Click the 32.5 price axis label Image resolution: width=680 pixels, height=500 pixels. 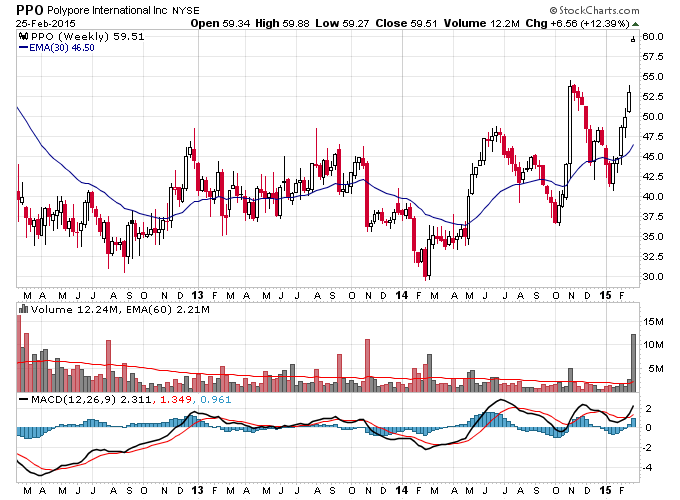[653, 256]
